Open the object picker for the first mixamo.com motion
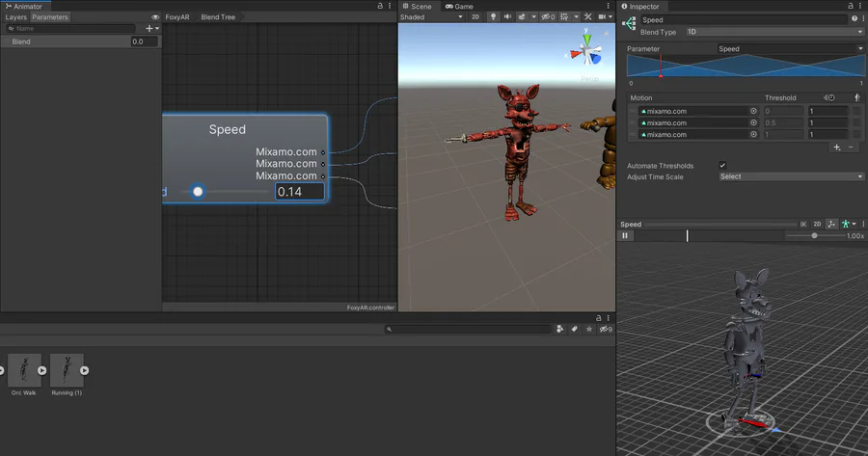The image size is (868, 456). [754, 111]
